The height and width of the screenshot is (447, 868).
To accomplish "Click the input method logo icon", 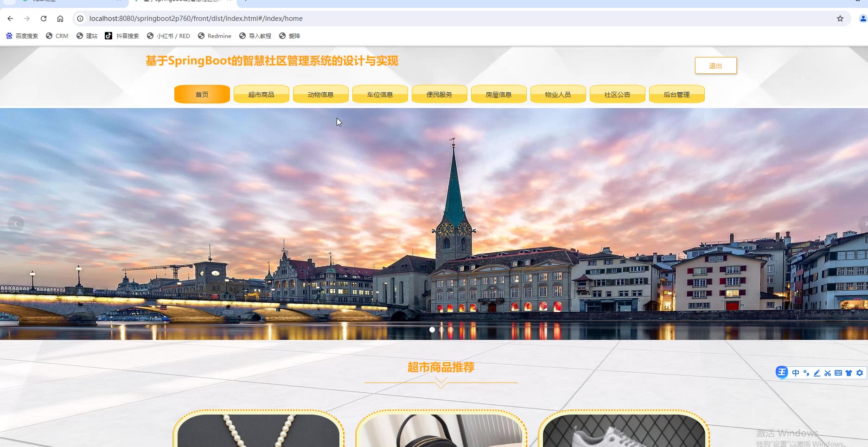I will point(782,372).
